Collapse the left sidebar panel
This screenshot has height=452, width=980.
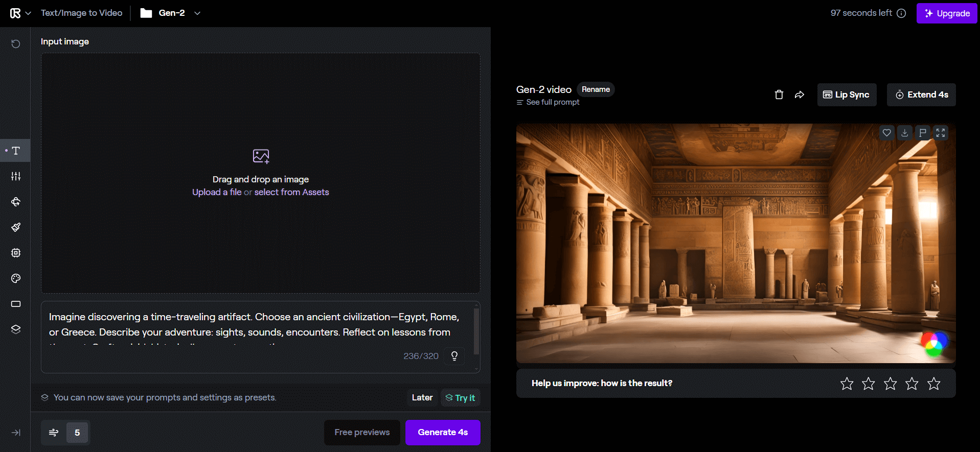[x=16, y=433]
